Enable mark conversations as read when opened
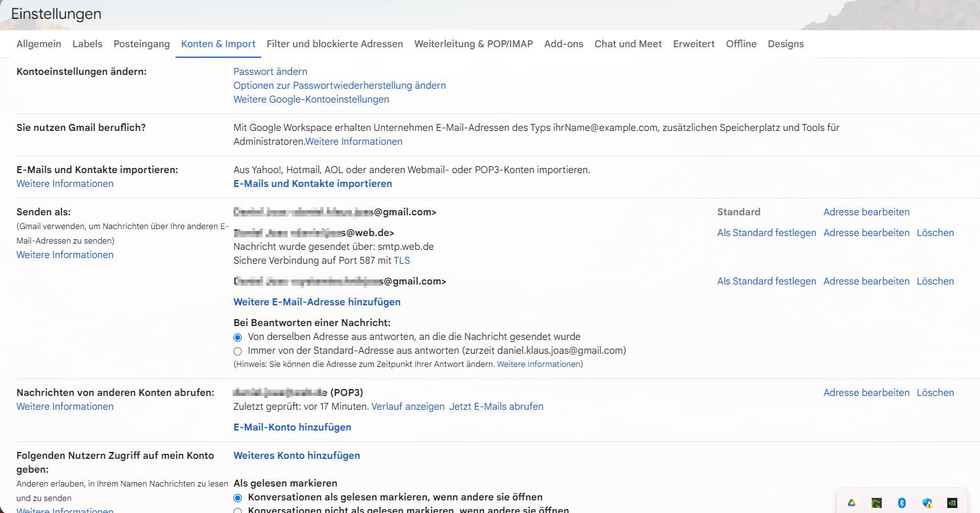The width and height of the screenshot is (980, 513). pos(238,498)
